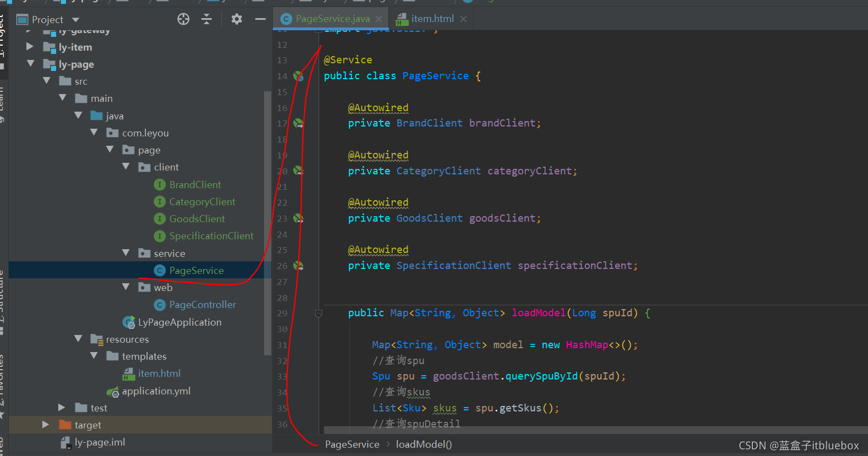Click the @Service annotation
This screenshot has width=868, height=456.
[348, 60]
